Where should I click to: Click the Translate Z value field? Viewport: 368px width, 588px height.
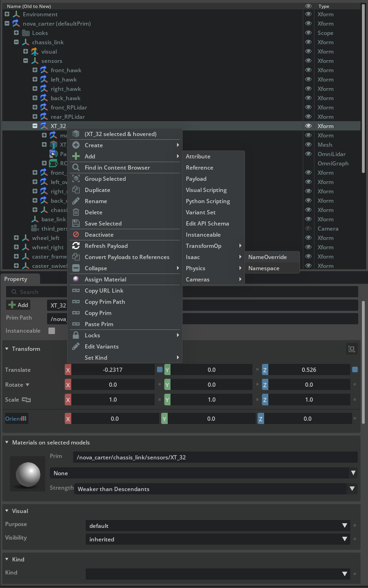pyautogui.click(x=309, y=370)
